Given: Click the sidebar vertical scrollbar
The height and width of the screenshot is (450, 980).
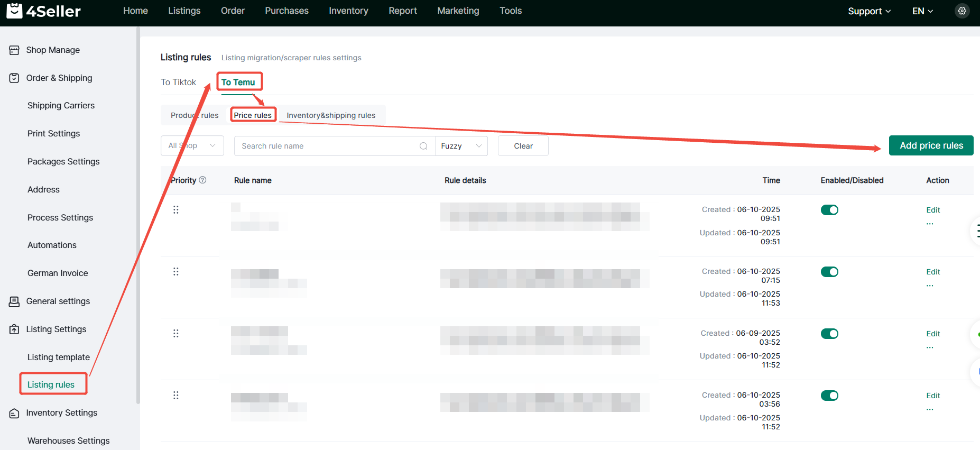Looking at the screenshot, I should tap(138, 215).
